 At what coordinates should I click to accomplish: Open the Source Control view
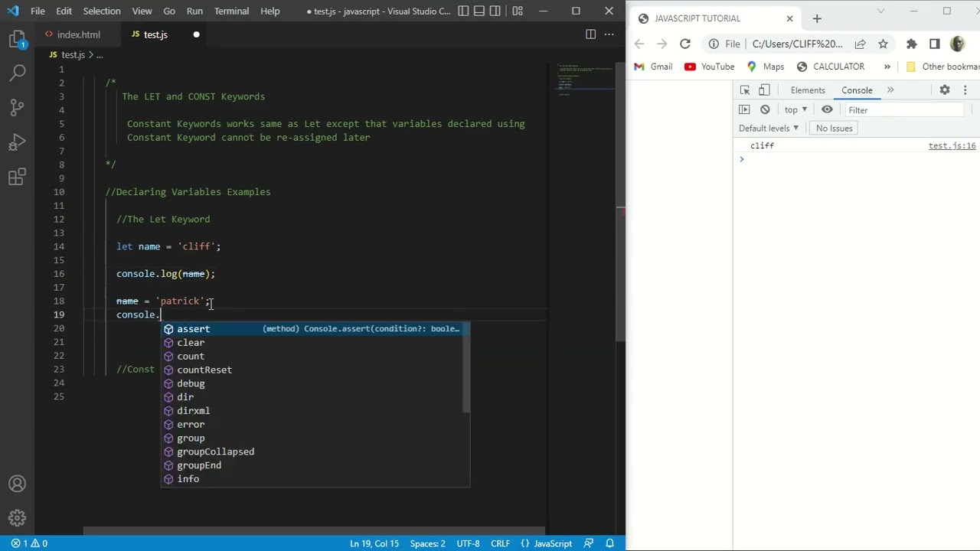click(17, 108)
